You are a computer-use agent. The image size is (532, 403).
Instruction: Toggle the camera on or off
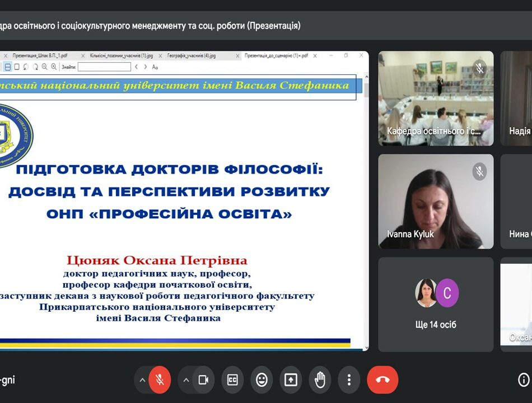tap(203, 380)
